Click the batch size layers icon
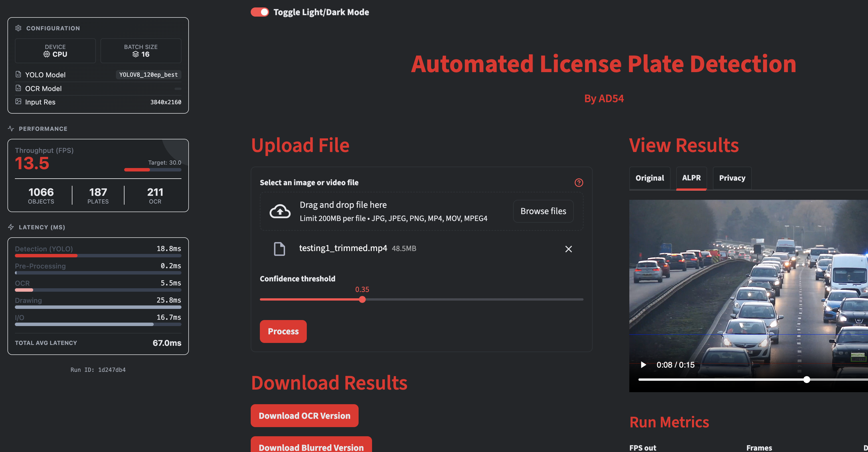 (135, 54)
